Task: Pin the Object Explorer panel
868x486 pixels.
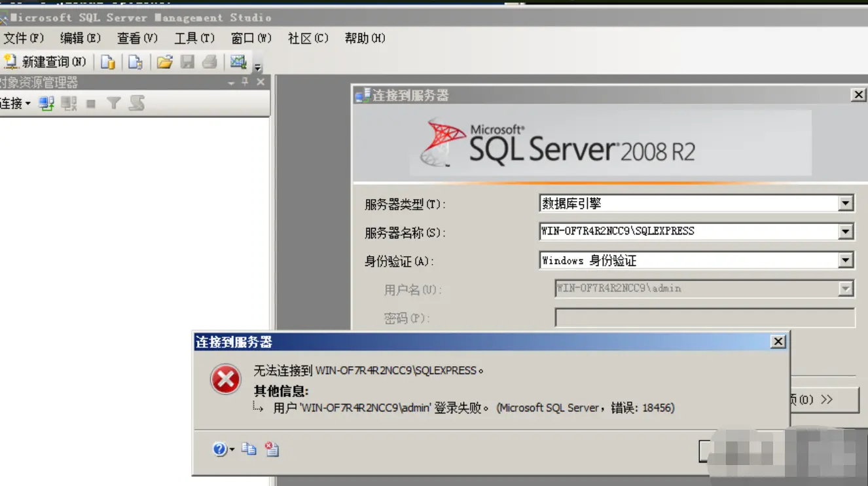Action: point(245,81)
